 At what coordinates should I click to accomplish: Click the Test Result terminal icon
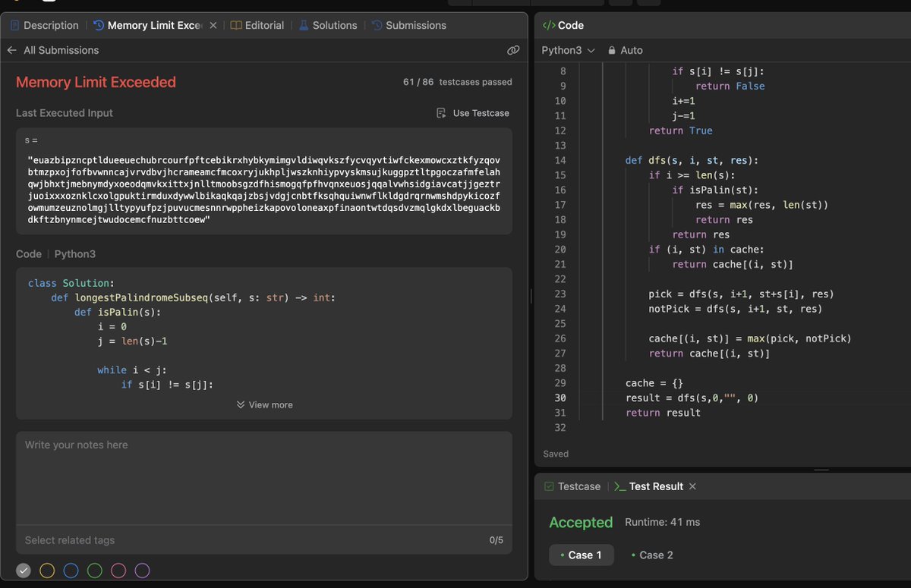(619, 486)
